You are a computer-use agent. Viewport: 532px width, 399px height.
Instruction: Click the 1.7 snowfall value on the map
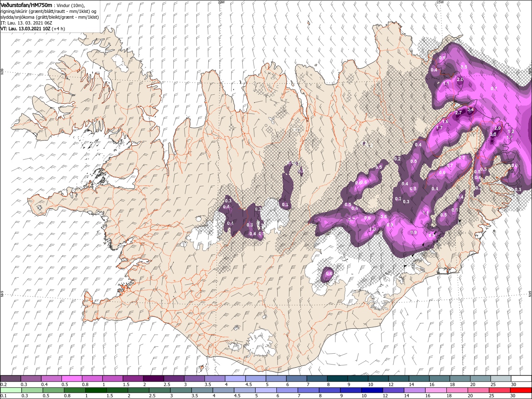tap(439, 128)
